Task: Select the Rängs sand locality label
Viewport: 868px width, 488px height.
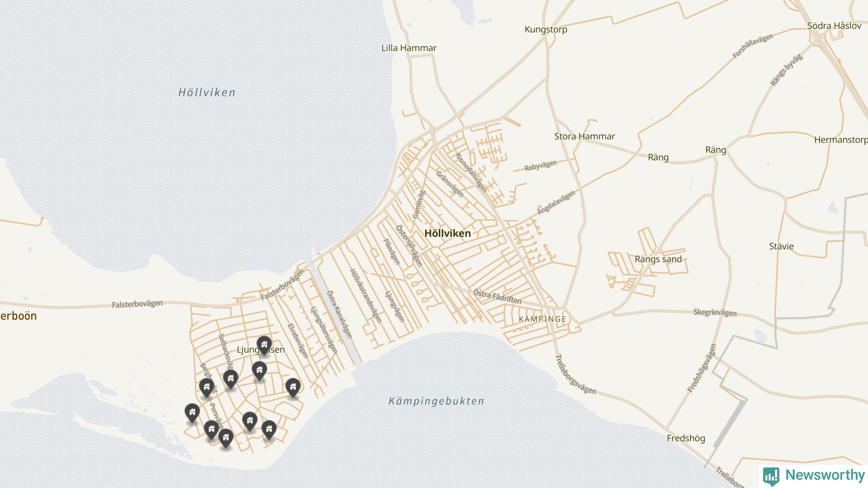Action: coord(658,259)
